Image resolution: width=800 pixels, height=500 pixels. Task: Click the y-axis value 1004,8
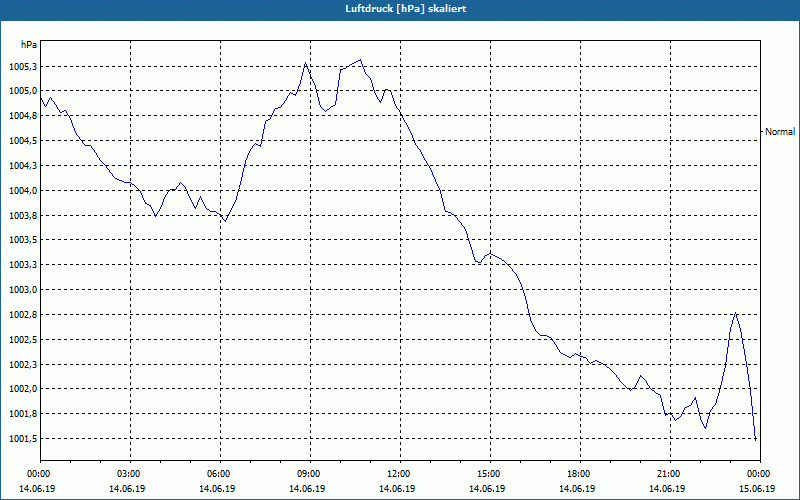click(x=23, y=116)
